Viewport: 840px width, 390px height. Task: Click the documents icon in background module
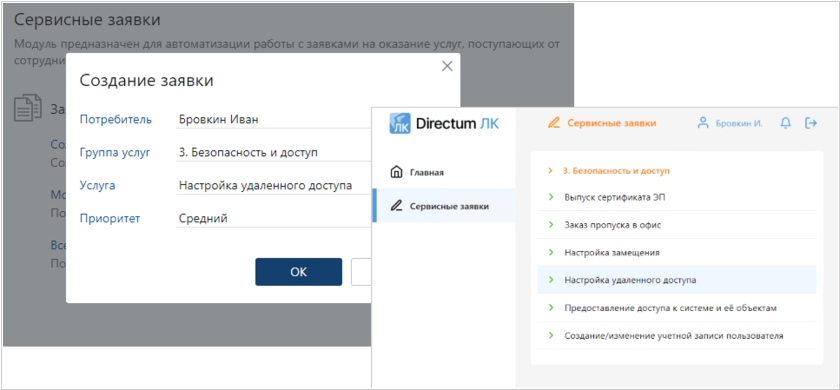click(27, 108)
